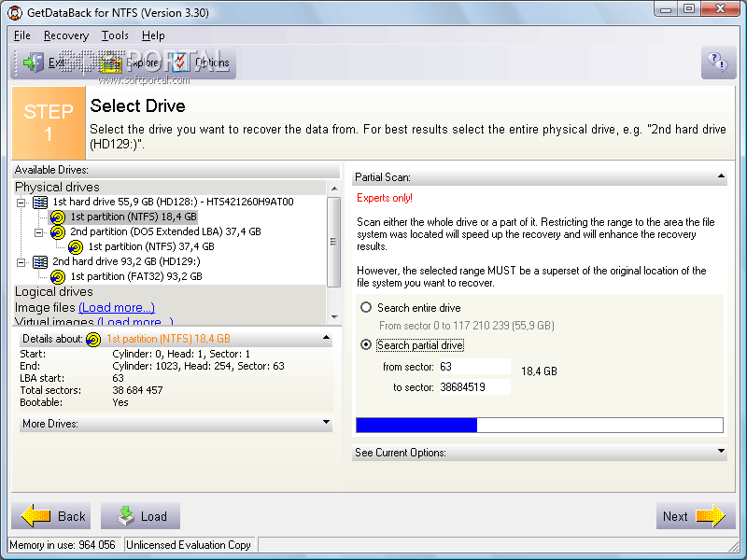Select the 2nd hard drive disk icon

(x=40, y=261)
